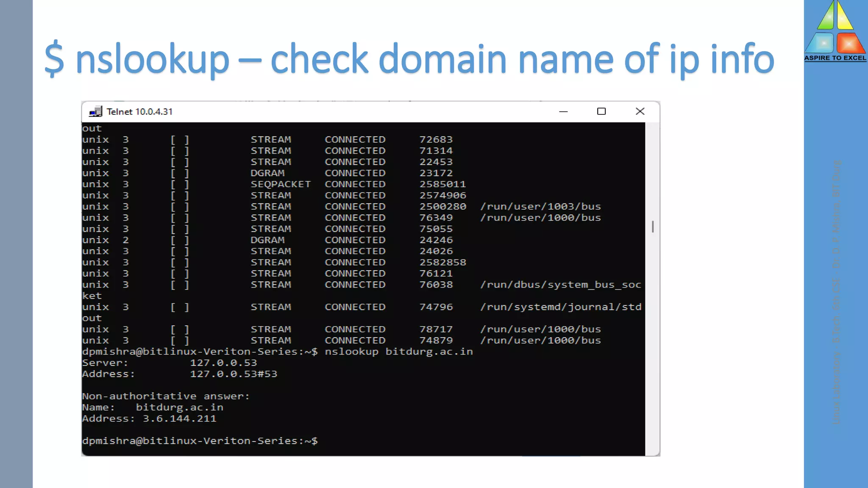Click the /run/systemd/journal/std path text

[x=561, y=307]
